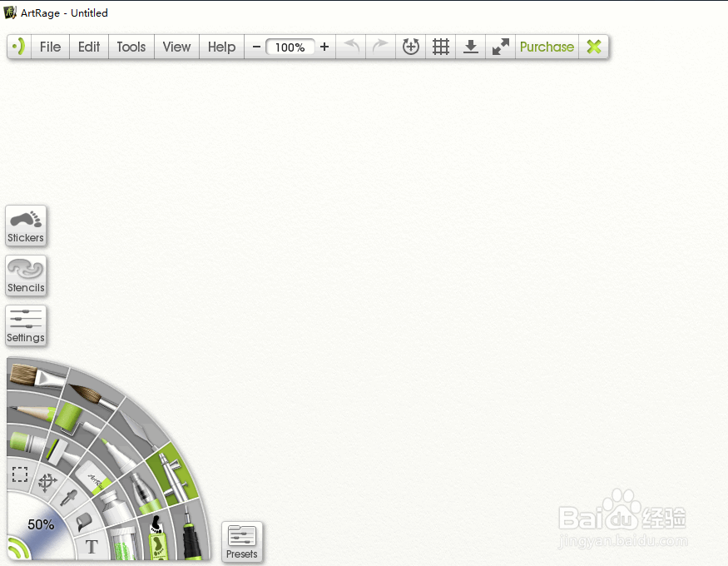728x566 pixels.
Task: Toggle fullscreen with diagonal arrows icon
Action: coord(501,47)
